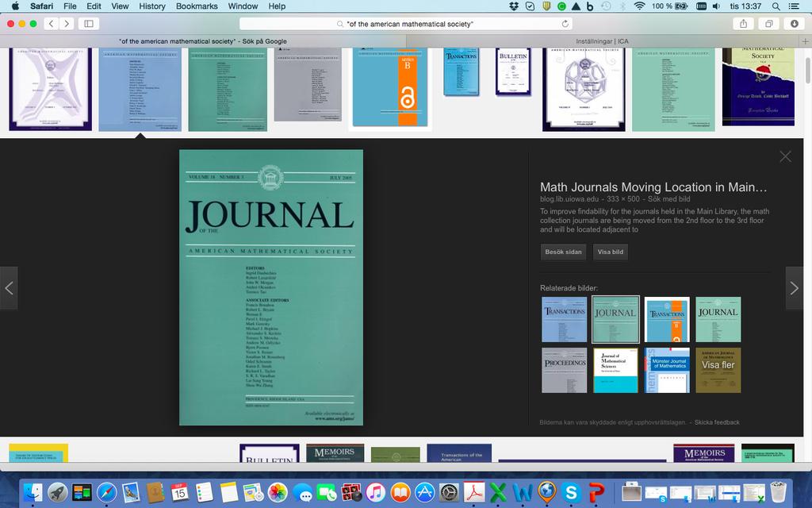Open the History menu
Screen dimensions: 812x508
(x=151, y=6)
